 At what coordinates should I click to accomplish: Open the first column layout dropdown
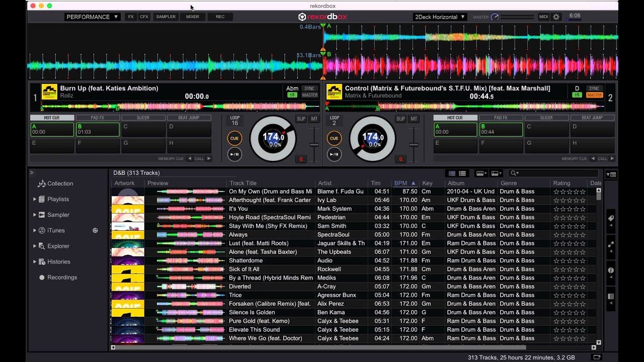pos(481,173)
